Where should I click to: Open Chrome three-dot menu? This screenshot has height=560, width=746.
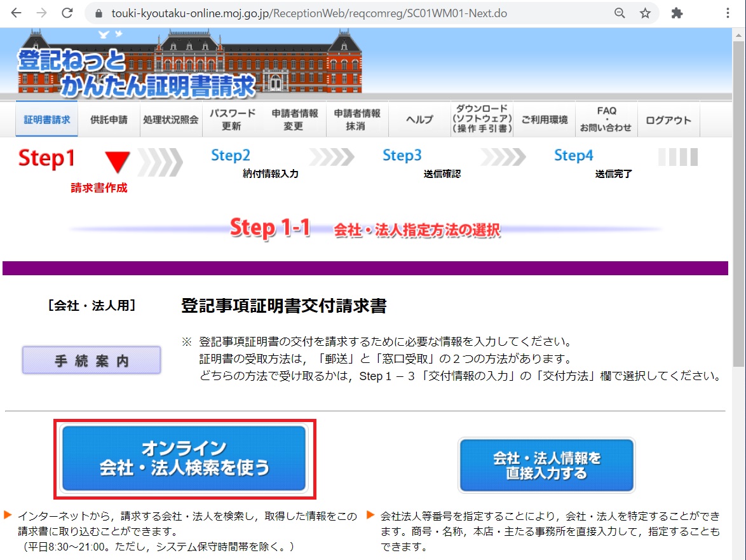(x=728, y=13)
